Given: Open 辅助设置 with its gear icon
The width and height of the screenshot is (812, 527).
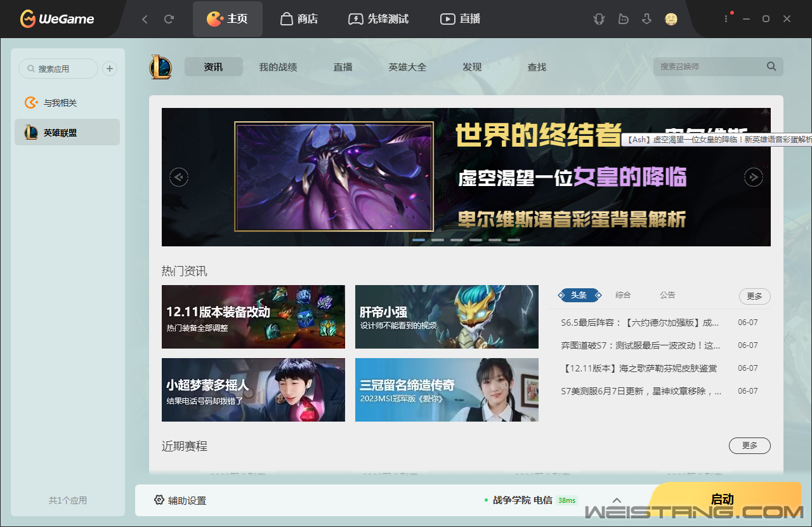Looking at the screenshot, I should pos(180,500).
